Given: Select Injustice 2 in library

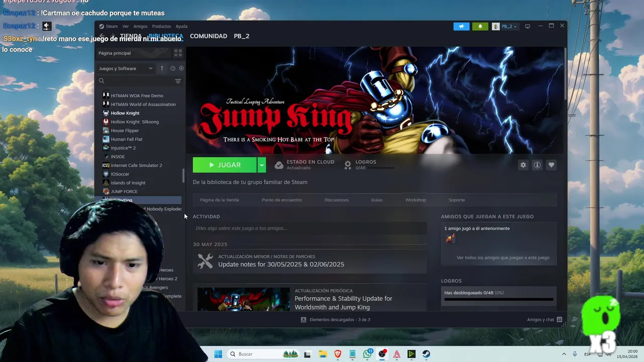Looking at the screenshot, I should 123,148.
